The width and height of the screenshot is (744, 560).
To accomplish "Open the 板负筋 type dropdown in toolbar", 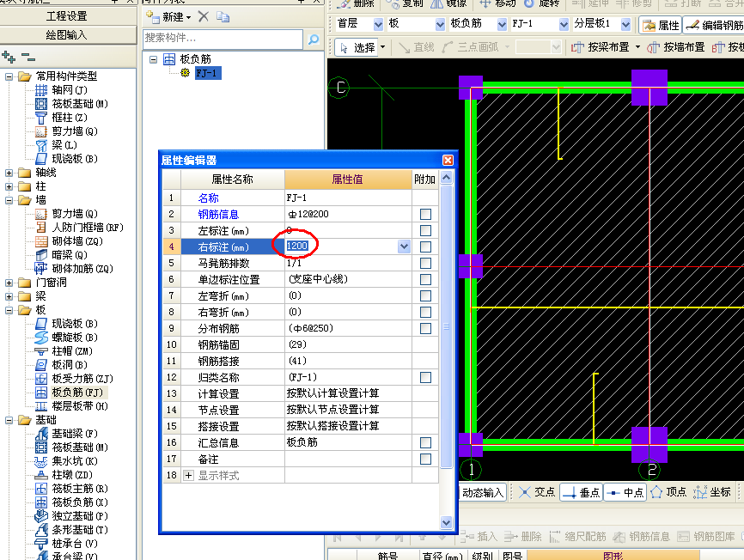I will click(x=502, y=24).
